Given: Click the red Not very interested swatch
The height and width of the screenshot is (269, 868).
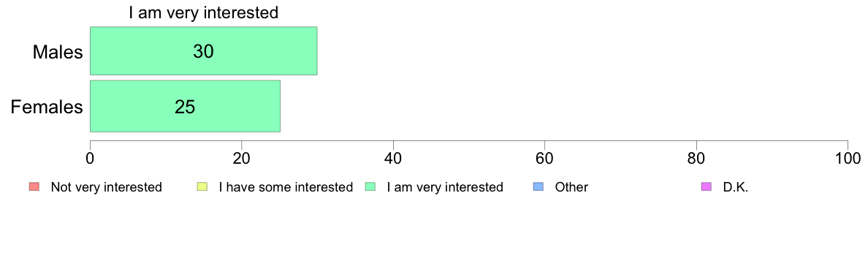Looking at the screenshot, I should [x=33, y=187].
